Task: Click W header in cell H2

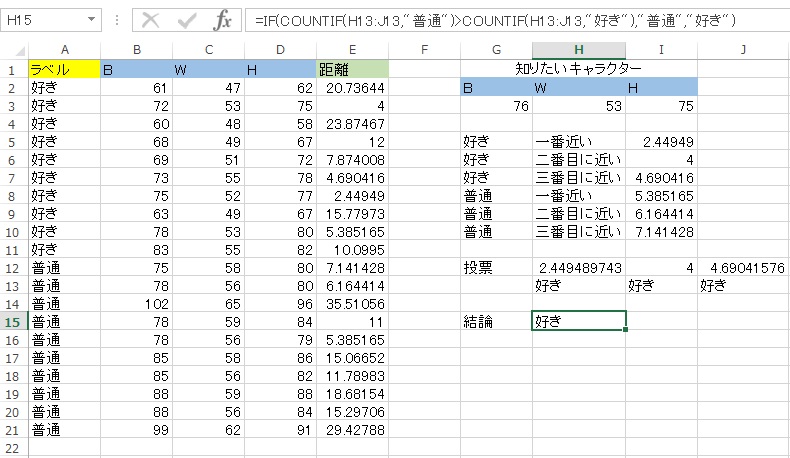Action: coord(579,88)
